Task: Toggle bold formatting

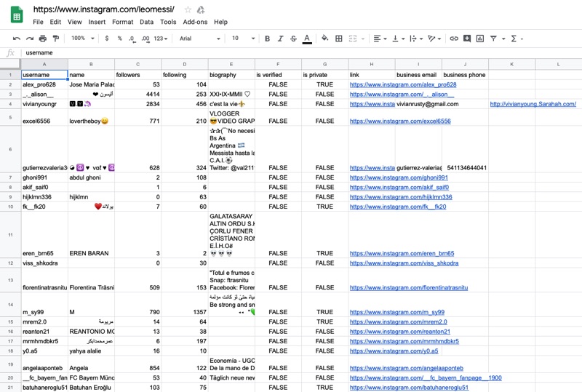Action: click(267, 39)
